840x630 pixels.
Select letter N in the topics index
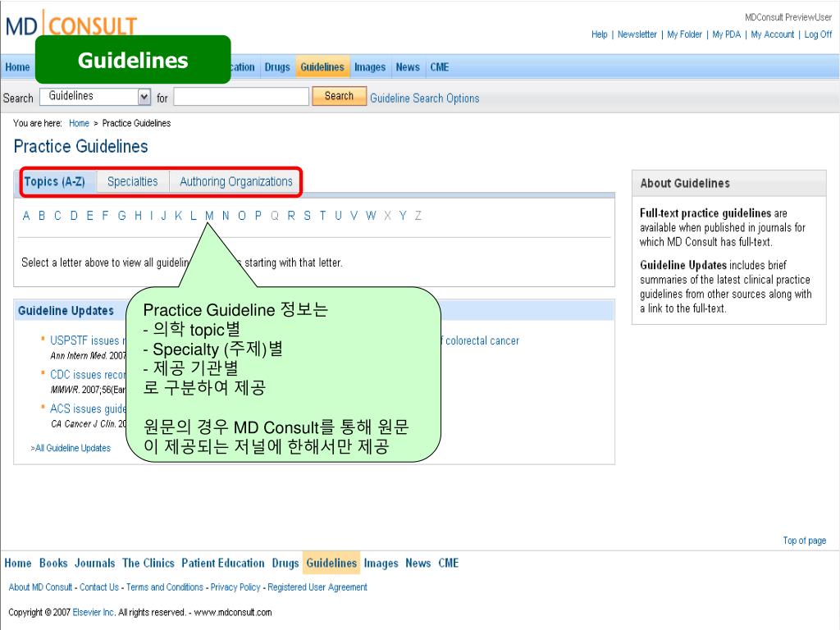[x=226, y=216]
